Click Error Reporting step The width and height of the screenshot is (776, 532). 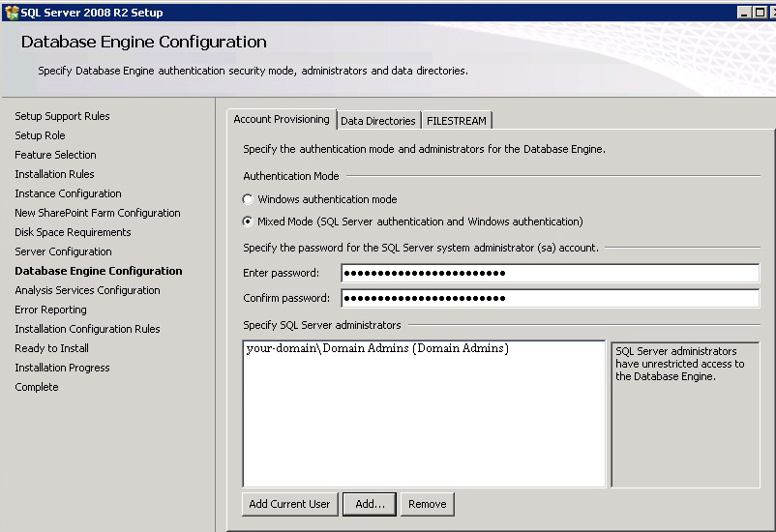tap(50, 310)
